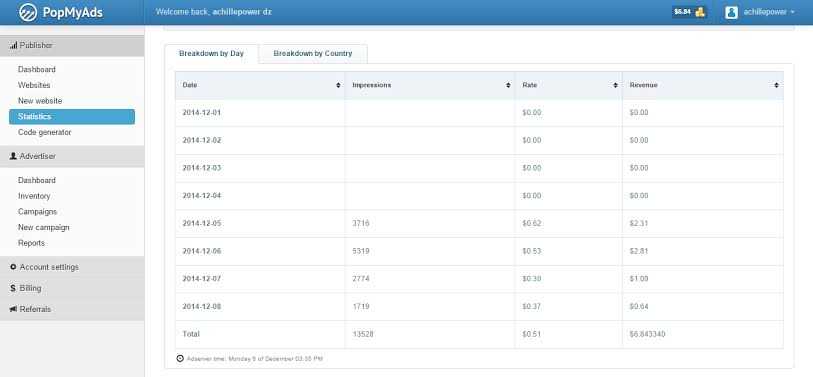Click impressions value 2774
The width and height of the screenshot is (813, 377).
[361, 279]
